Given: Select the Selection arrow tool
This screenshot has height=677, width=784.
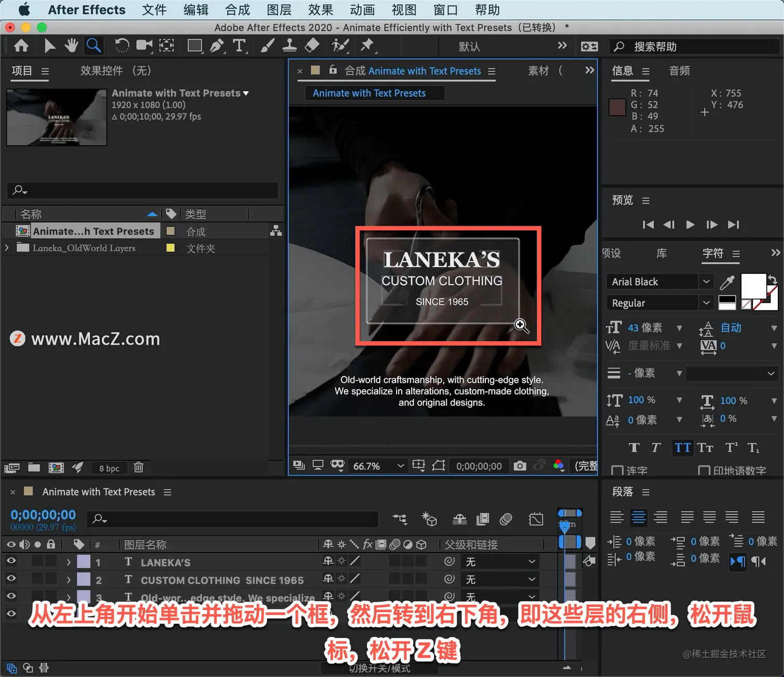Looking at the screenshot, I should (49, 46).
